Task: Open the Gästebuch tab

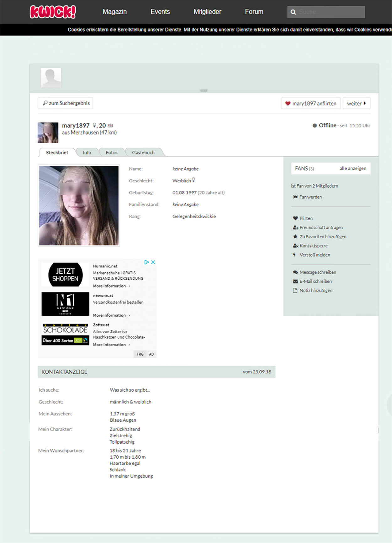Action: pos(143,152)
